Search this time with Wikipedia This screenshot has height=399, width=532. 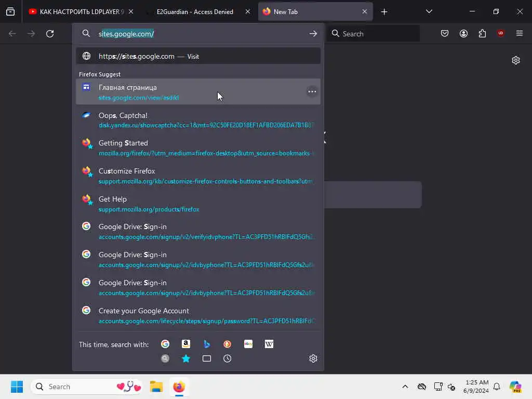269,344
